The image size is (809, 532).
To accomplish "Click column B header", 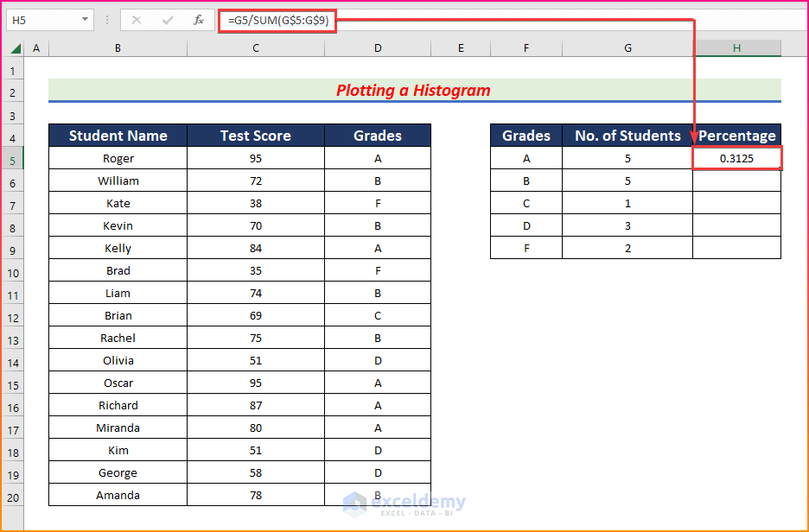I will tap(118, 48).
